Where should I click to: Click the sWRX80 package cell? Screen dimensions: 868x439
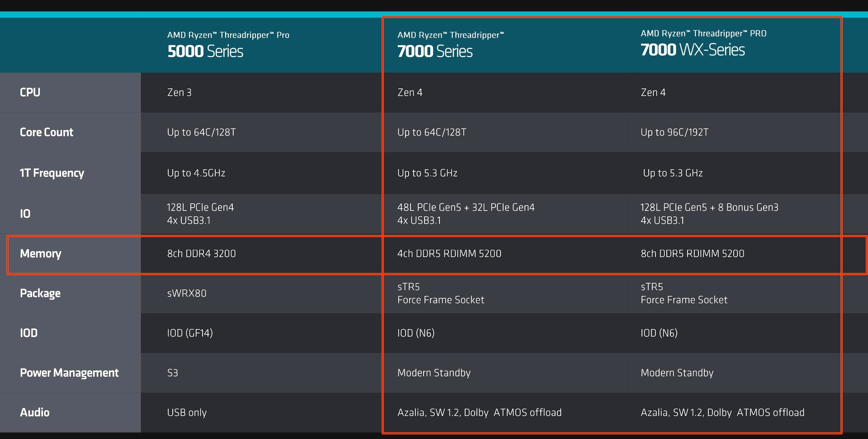(x=187, y=293)
